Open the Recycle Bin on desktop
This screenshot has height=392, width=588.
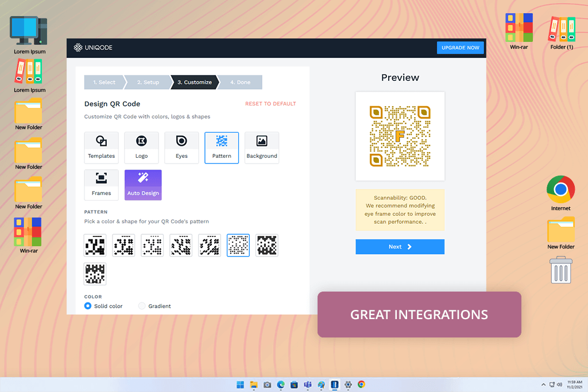pos(561,270)
